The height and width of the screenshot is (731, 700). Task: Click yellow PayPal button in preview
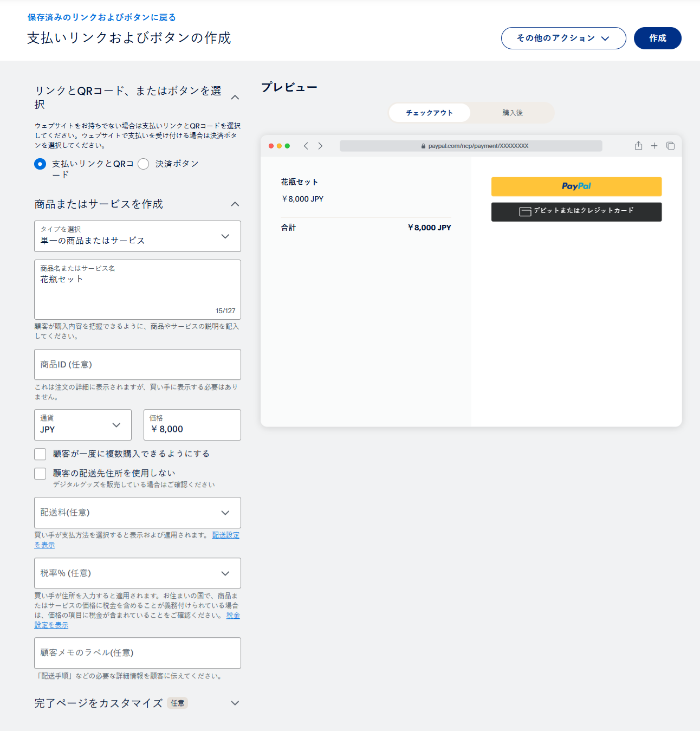pos(576,186)
